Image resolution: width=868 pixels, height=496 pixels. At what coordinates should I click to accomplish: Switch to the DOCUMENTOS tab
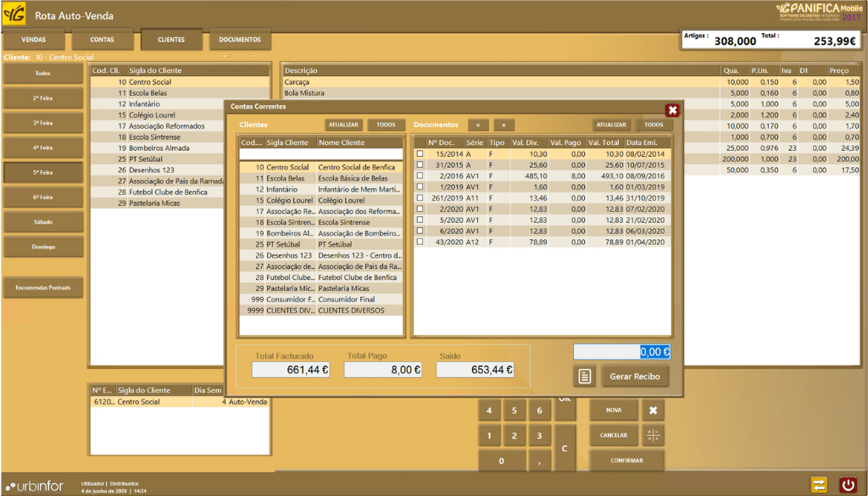pos(240,40)
